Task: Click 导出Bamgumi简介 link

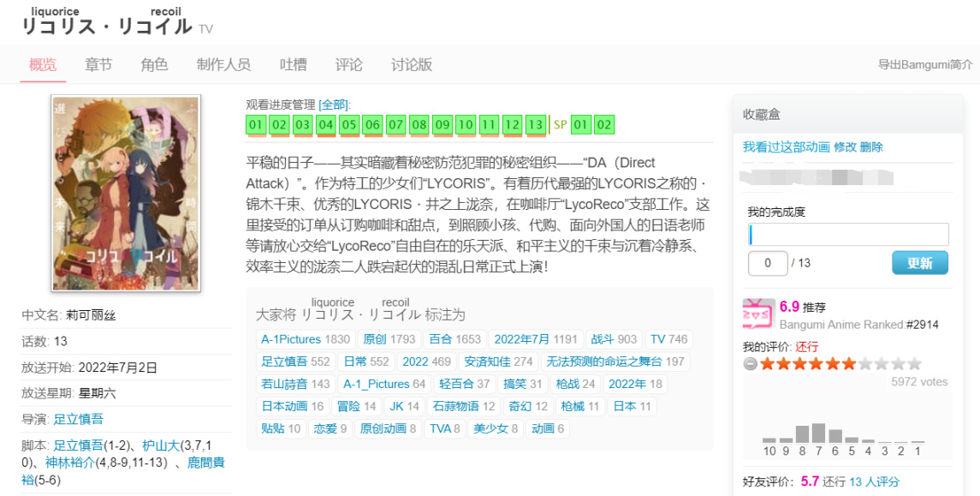Action: [x=925, y=64]
